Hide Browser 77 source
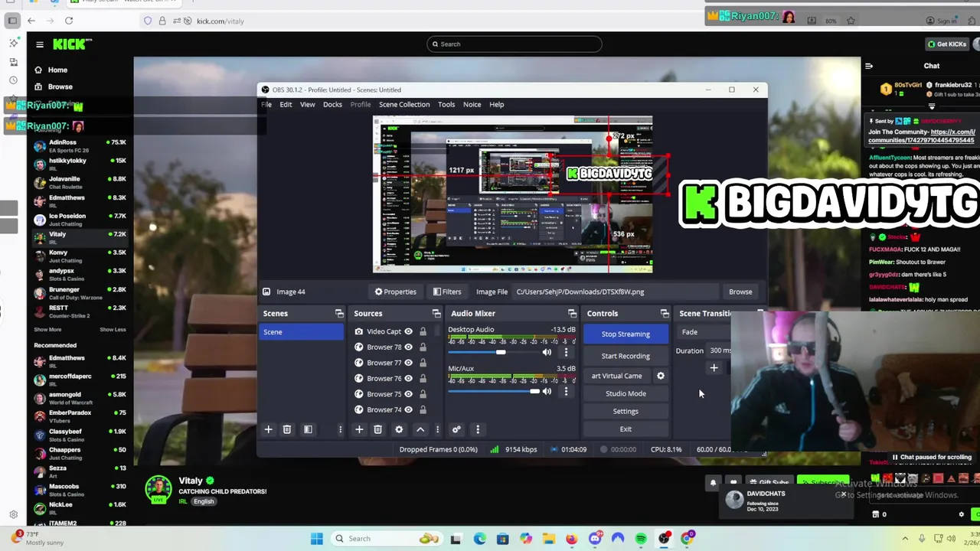Image resolution: width=980 pixels, height=551 pixels. [408, 363]
